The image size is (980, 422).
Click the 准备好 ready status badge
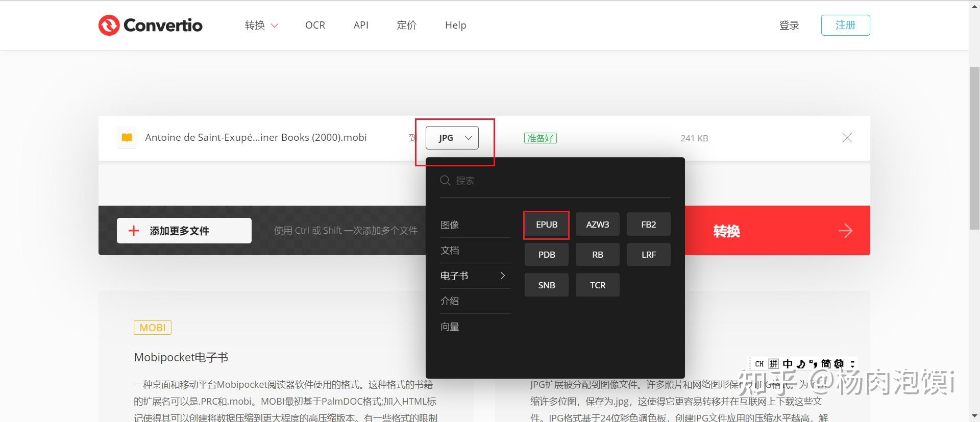(x=540, y=138)
